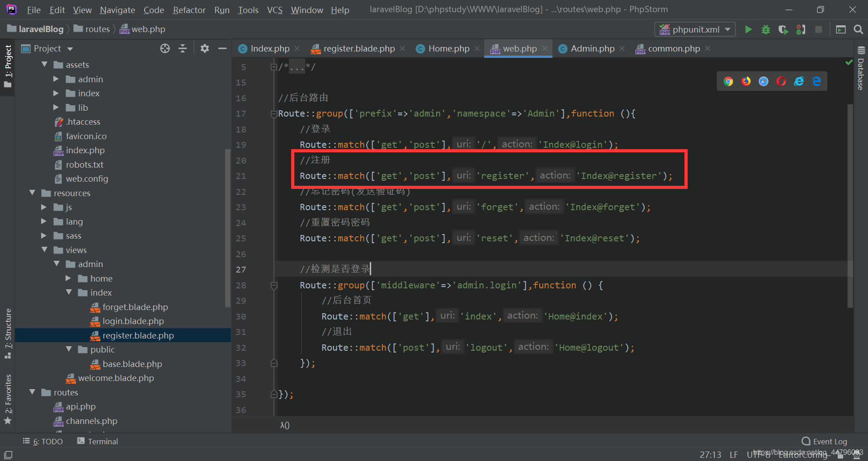Expand the sass folder

(44, 235)
